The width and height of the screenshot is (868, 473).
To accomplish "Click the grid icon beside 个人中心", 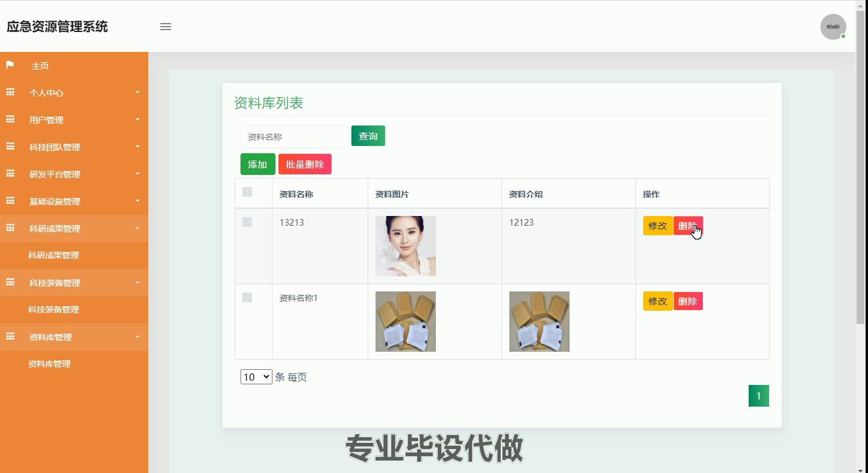I will click(x=10, y=92).
